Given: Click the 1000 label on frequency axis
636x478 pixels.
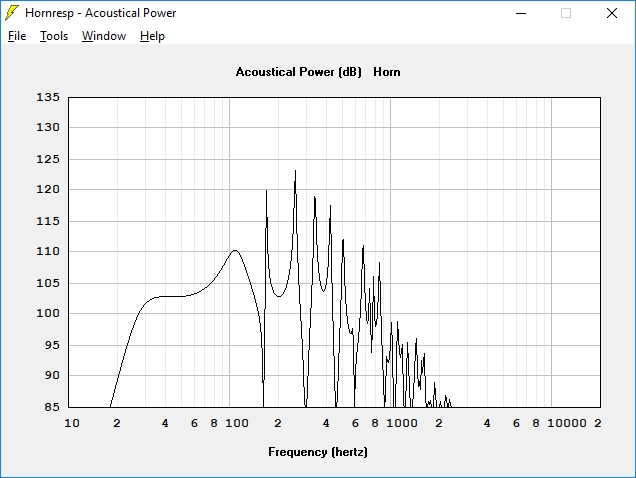Looking at the screenshot, I should point(402,423).
